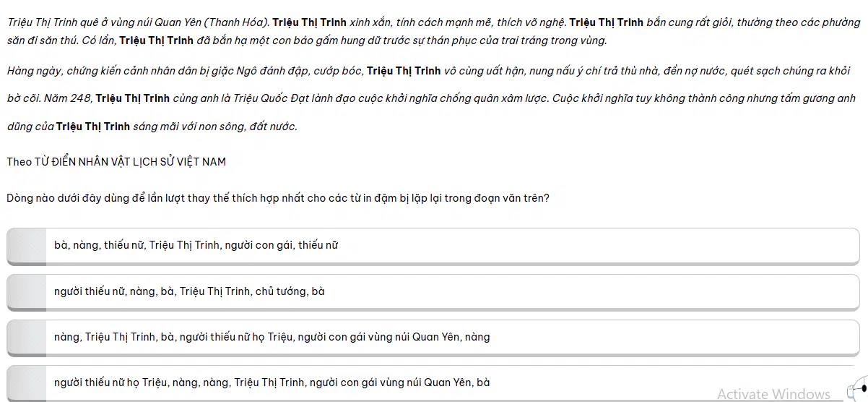
Task: Select the gray marker beside "người thiếu nữ họ Triệu"
Action: tap(27, 383)
